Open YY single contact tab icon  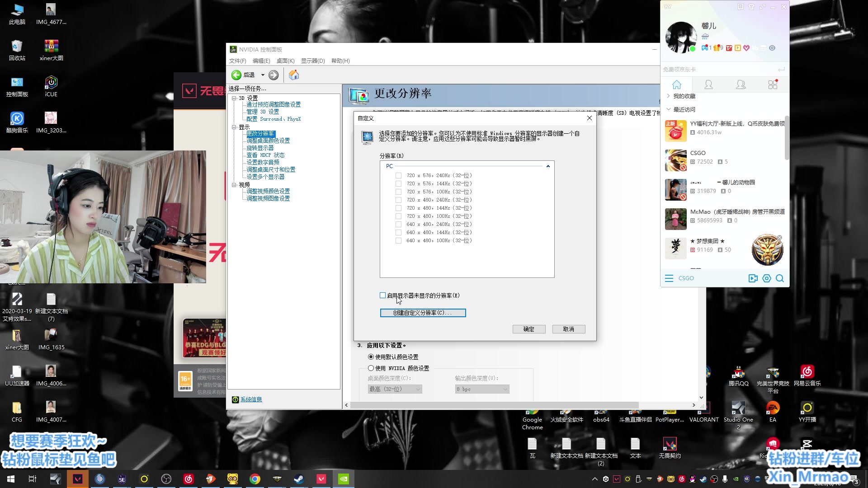pos(709,84)
